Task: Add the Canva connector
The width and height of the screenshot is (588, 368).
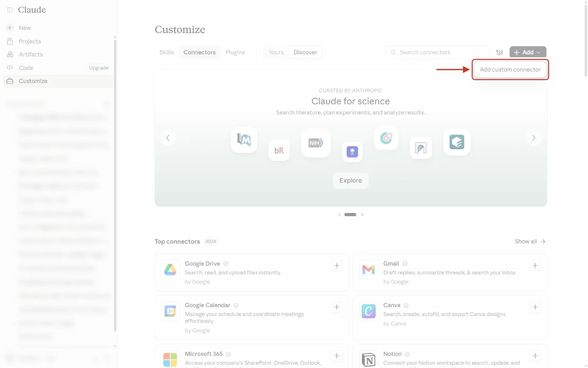Action: click(x=535, y=307)
